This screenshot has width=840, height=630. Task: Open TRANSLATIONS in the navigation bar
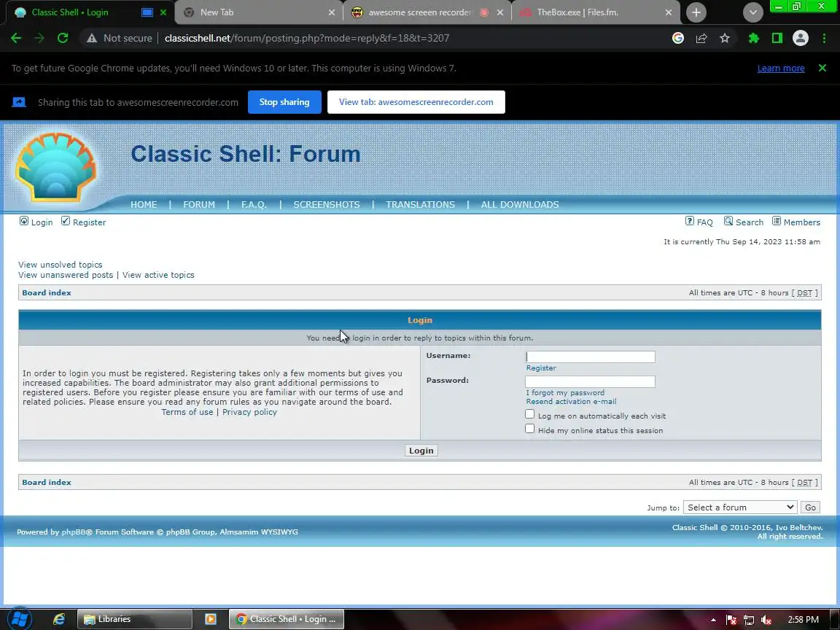click(x=420, y=205)
